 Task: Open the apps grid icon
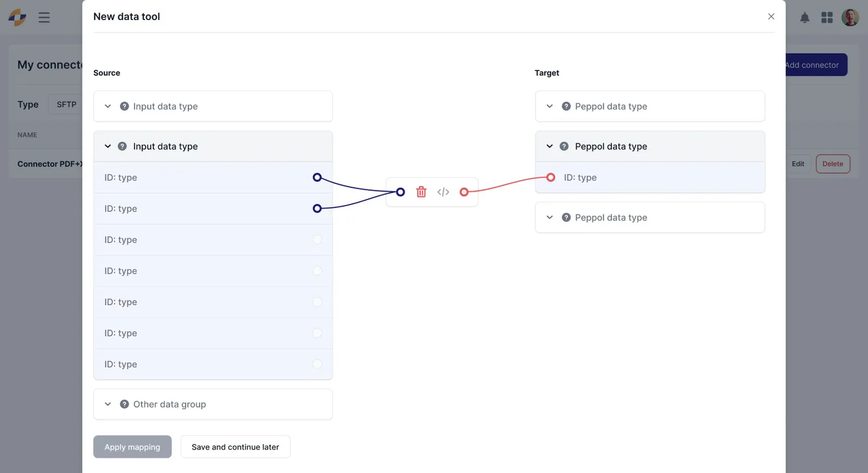point(827,17)
